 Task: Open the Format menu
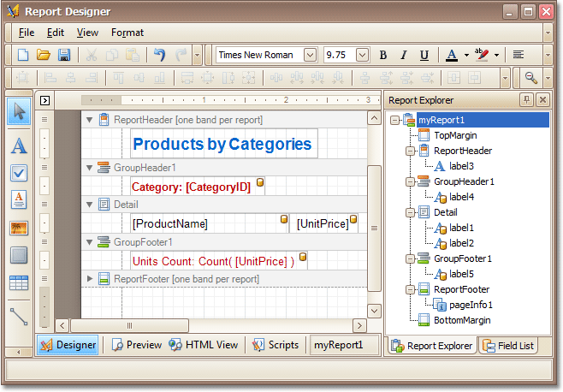point(127,33)
